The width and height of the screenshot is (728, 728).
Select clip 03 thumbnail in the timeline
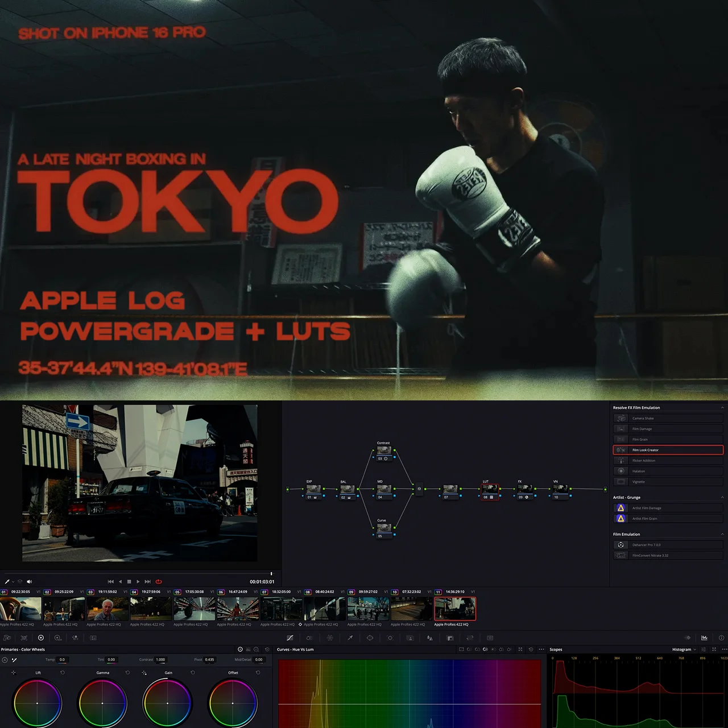[107, 609]
